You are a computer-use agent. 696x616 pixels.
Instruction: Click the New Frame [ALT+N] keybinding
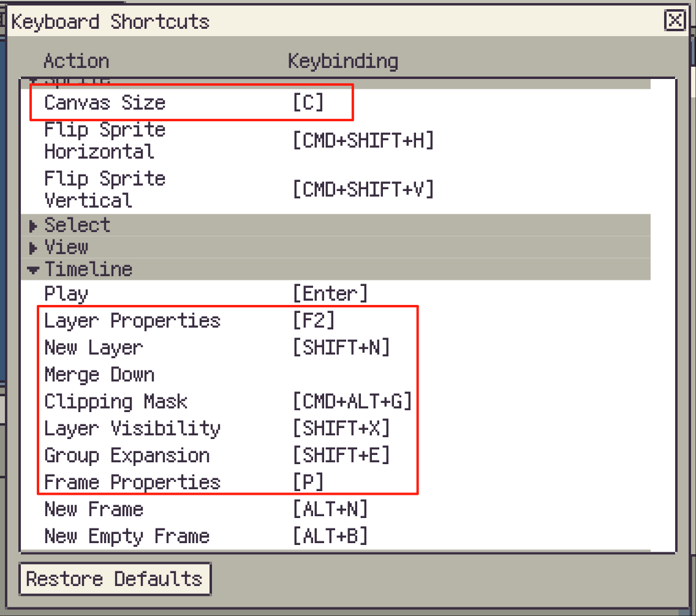(x=330, y=509)
